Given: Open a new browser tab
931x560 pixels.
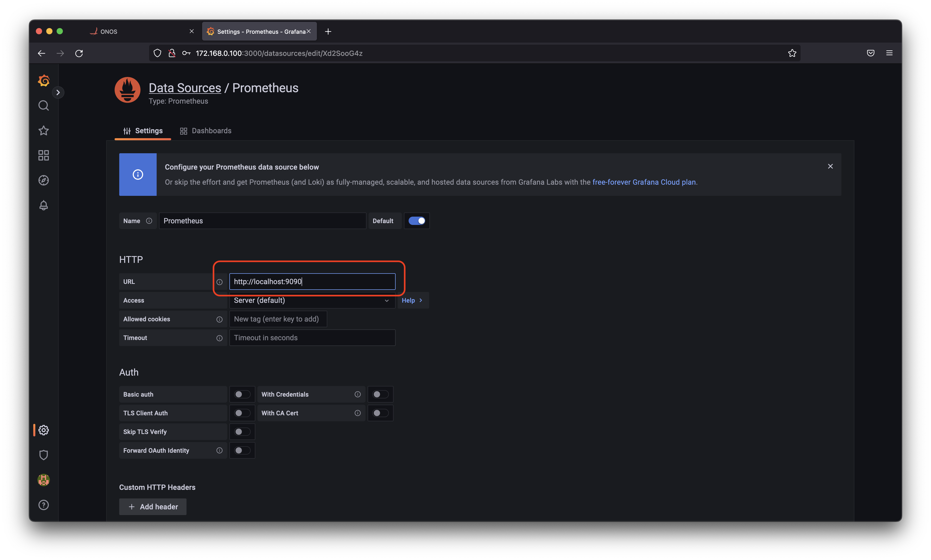Looking at the screenshot, I should [x=328, y=31].
